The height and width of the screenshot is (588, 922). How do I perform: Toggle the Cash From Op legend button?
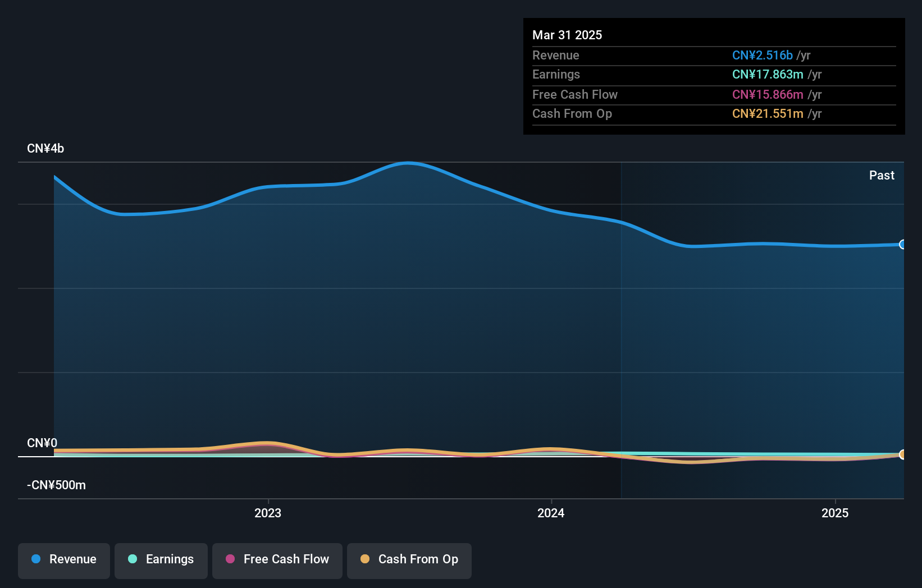pos(409,561)
